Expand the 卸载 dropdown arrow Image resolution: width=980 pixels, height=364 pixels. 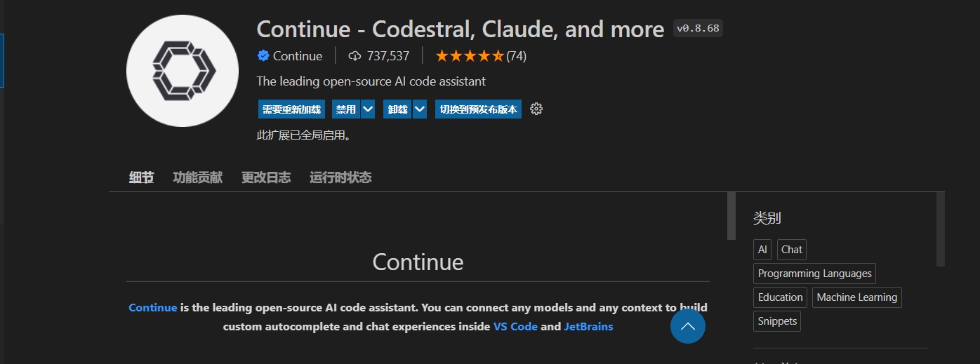point(420,109)
